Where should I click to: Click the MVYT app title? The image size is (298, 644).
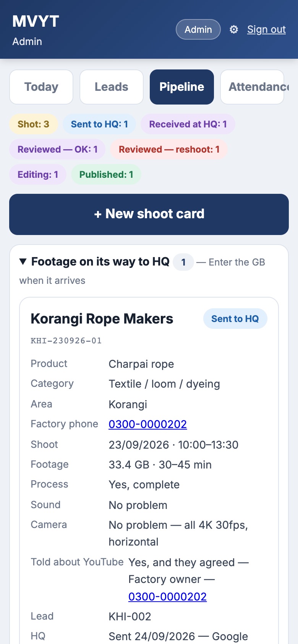pyautogui.click(x=36, y=21)
